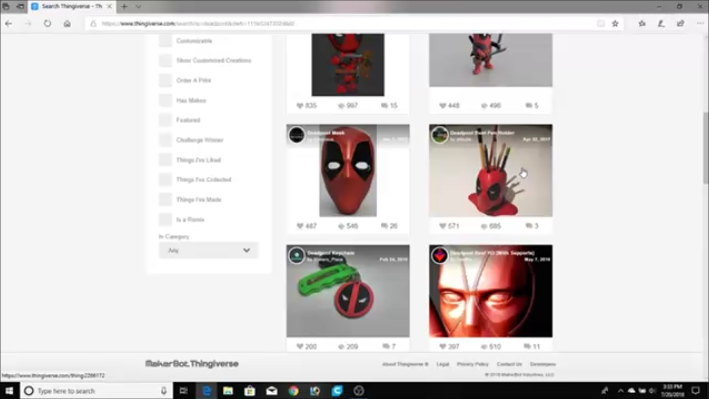Open the In Category dropdown showing Any

(x=208, y=250)
